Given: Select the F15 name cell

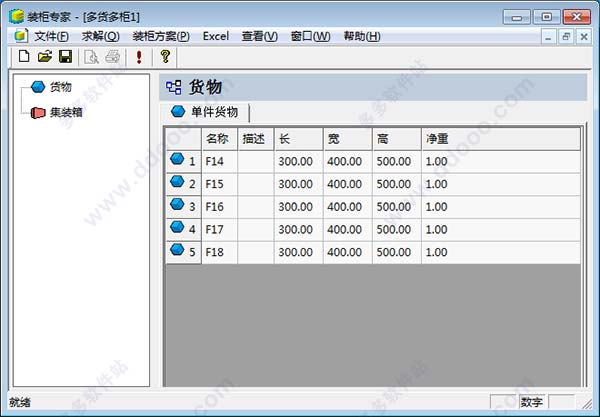Looking at the screenshot, I should click(x=219, y=184).
